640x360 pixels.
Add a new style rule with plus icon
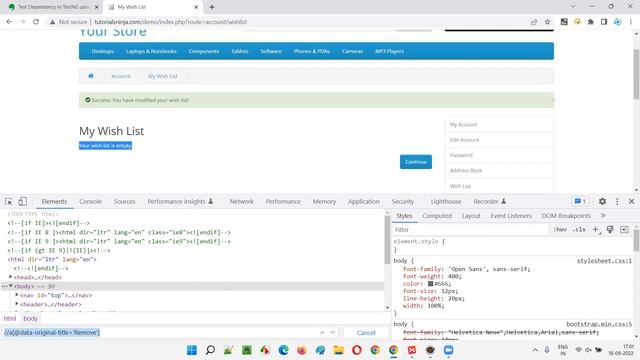click(x=596, y=229)
